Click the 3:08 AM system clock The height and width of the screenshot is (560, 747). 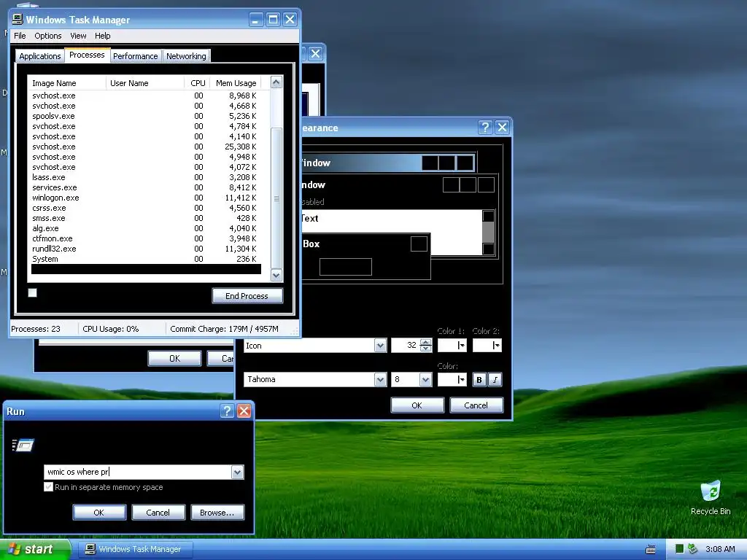720,549
